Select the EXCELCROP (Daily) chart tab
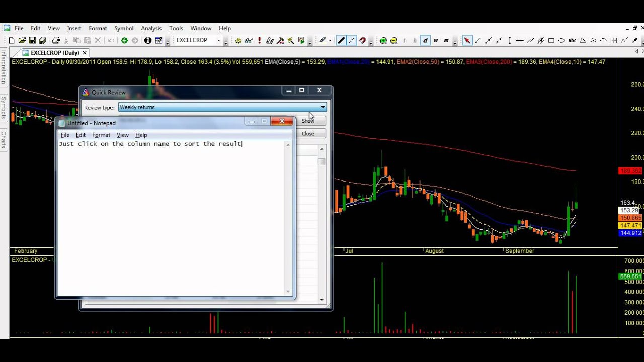The width and height of the screenshot is (644, 362). [55, 53]
